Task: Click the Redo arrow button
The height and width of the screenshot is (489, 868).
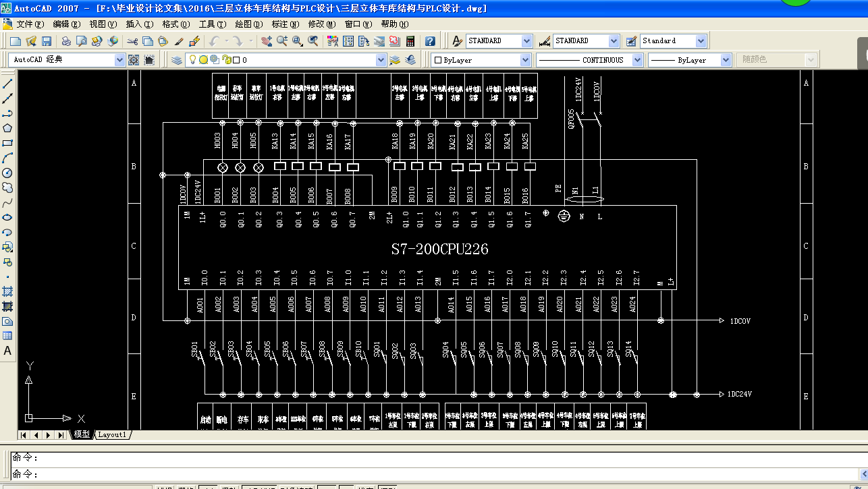Action: point(237,41)
